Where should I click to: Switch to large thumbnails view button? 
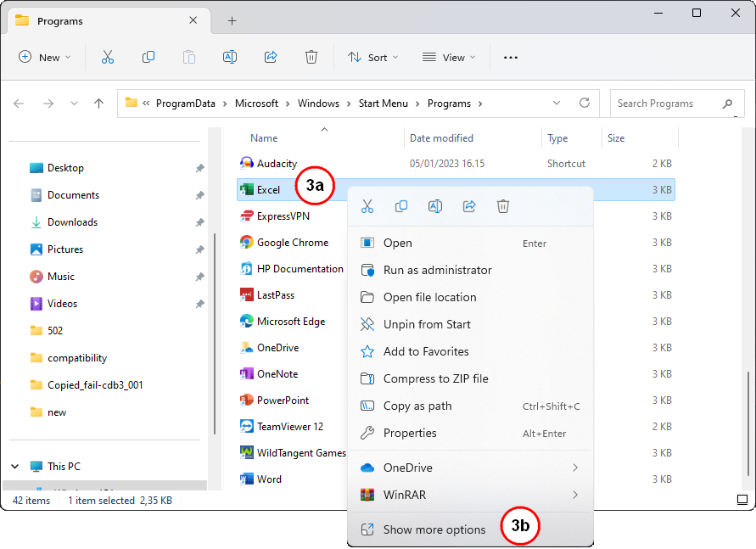pos(742,500)
